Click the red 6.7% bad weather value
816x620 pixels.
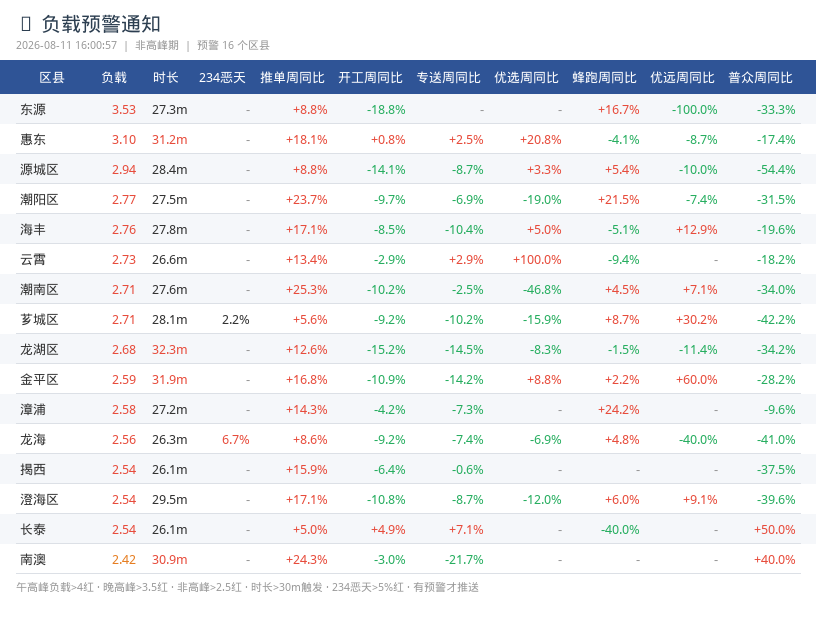pyautogui.click(x=236, y=440)
